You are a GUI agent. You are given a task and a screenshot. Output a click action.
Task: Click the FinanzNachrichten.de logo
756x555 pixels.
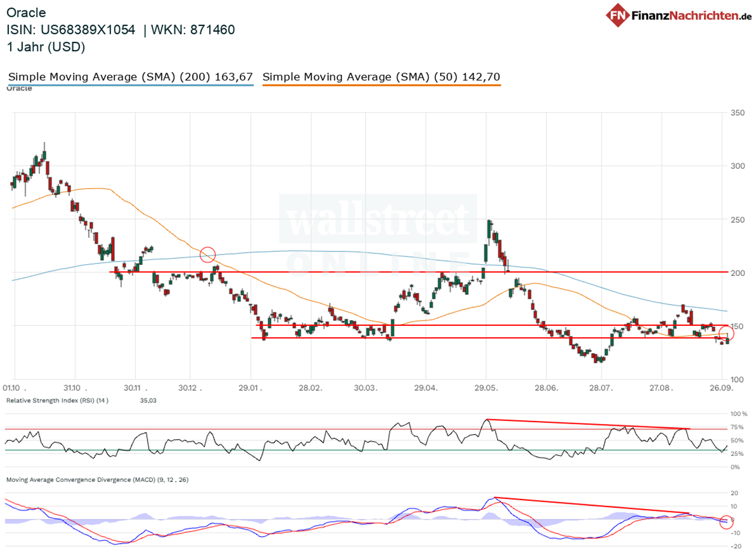[678, 15]
